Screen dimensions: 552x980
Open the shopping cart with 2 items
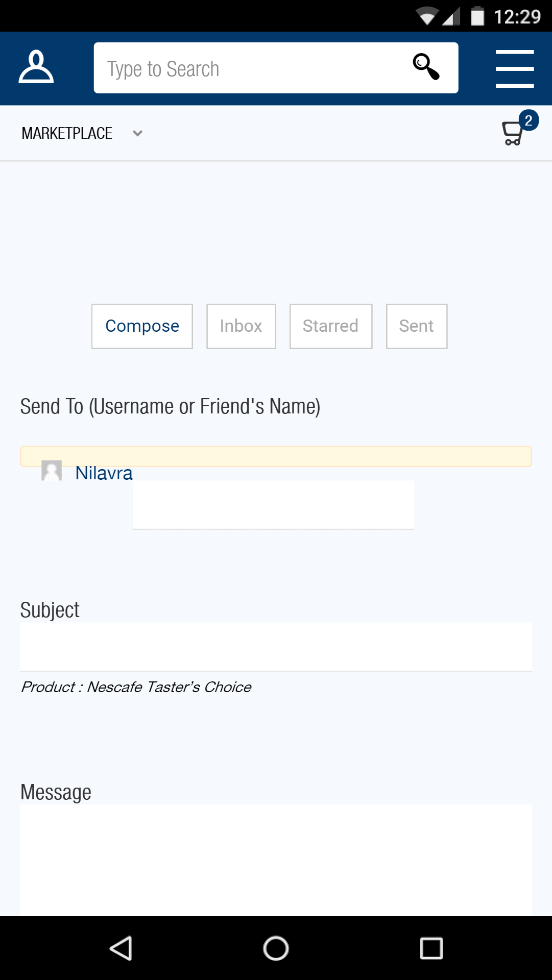point(513,133)
